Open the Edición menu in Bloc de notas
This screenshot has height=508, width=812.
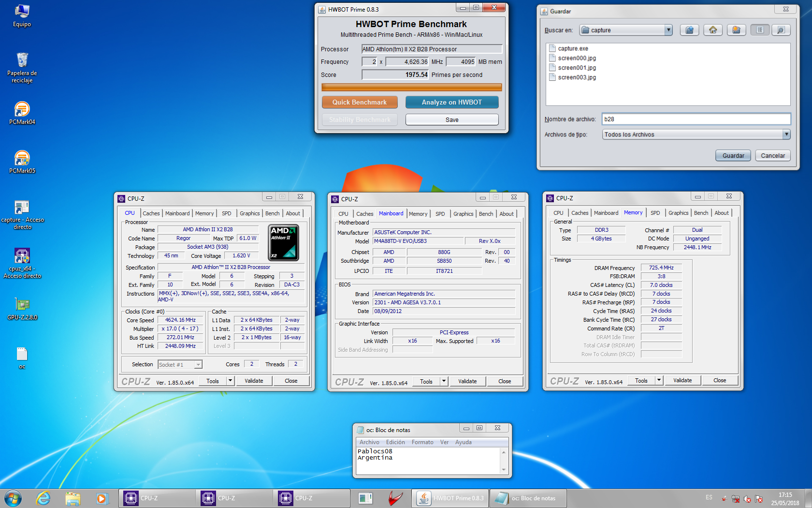[395, 442]
